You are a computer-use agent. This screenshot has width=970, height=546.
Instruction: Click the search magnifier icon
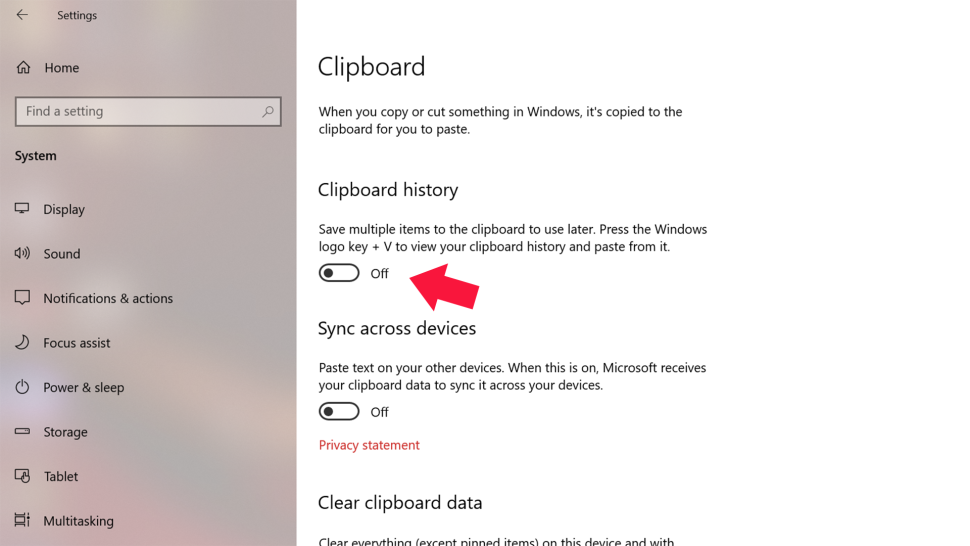point(267,112)
